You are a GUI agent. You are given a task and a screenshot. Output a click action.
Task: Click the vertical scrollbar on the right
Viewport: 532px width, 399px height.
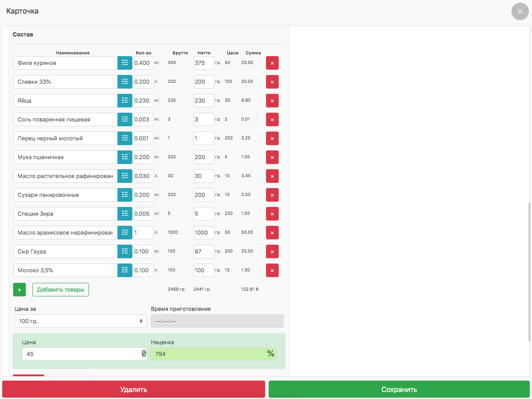(x=529, y=272)
